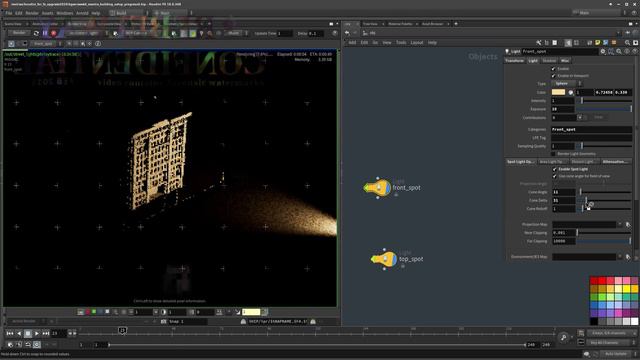Open the Projection Map file chooser icon

tap(628, 224)
